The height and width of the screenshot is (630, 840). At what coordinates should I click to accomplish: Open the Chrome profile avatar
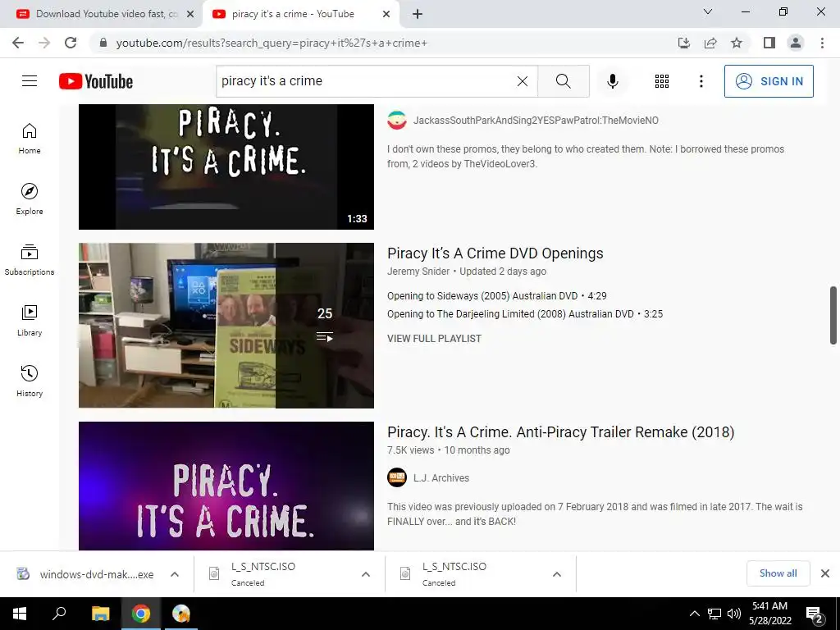click(x=796, y=43)
